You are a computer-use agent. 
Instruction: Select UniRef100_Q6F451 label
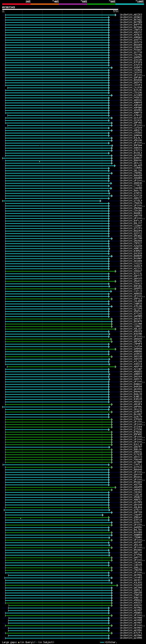click(x=131, y=342)
